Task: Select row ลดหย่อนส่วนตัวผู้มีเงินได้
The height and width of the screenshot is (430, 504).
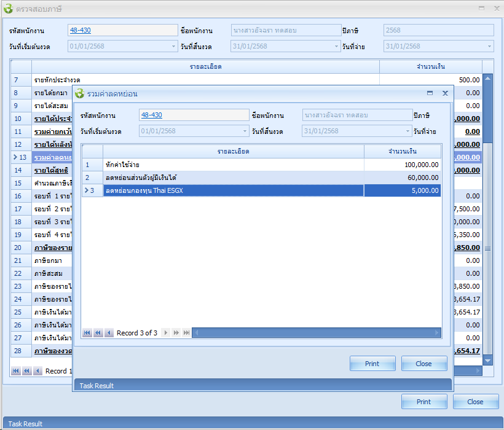Action: (233, 178)
